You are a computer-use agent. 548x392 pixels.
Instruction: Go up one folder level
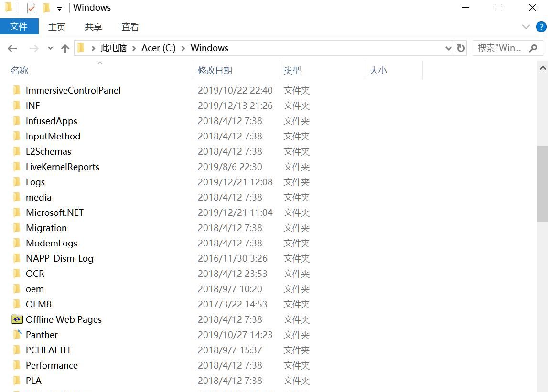pos(65,48)
